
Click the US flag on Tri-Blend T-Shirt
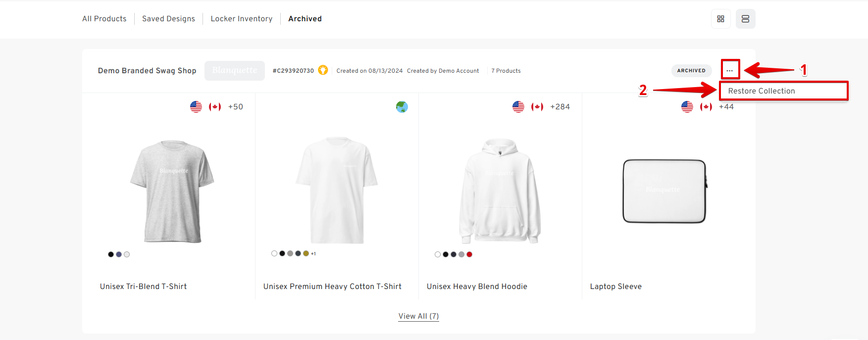point(196,107)
